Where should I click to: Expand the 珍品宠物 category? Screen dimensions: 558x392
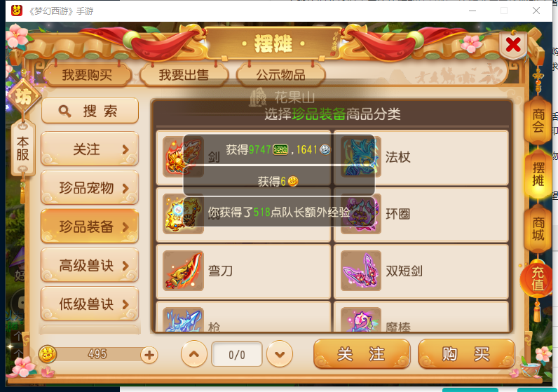click(90, 188)
